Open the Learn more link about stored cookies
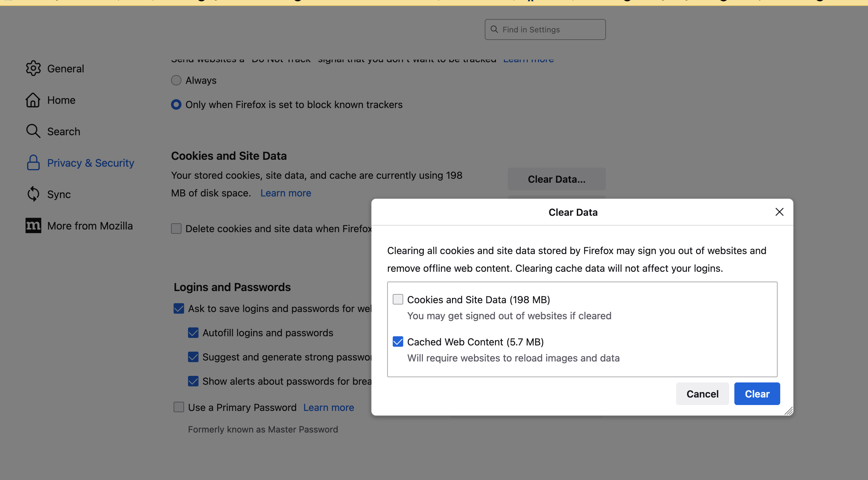868x480 pixels. point(285,193)
